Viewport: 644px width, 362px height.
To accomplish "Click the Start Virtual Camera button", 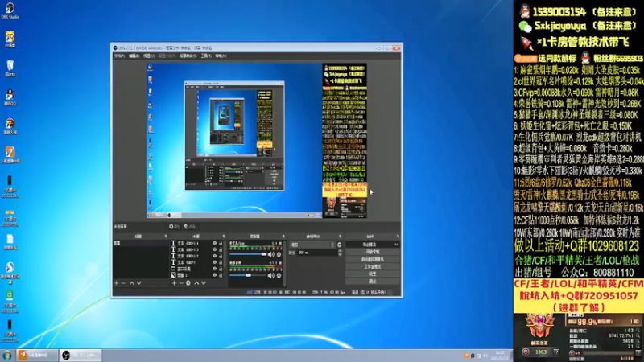I will 373,259.
